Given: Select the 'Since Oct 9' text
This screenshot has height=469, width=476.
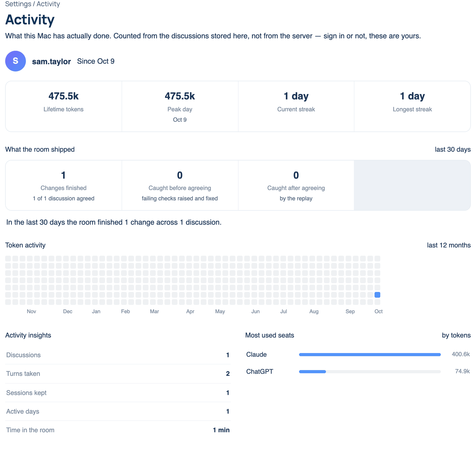Looking at the screenshot, I should pos(96,61).
